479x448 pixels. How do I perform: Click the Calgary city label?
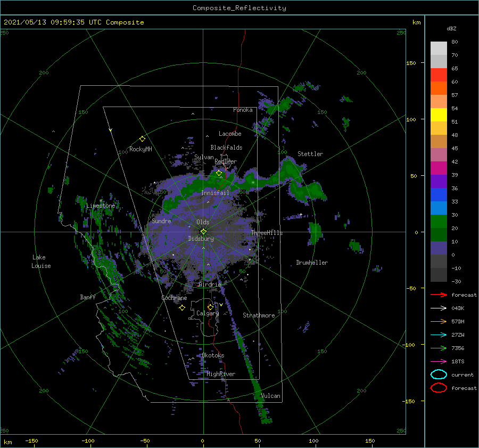[208, 313]
